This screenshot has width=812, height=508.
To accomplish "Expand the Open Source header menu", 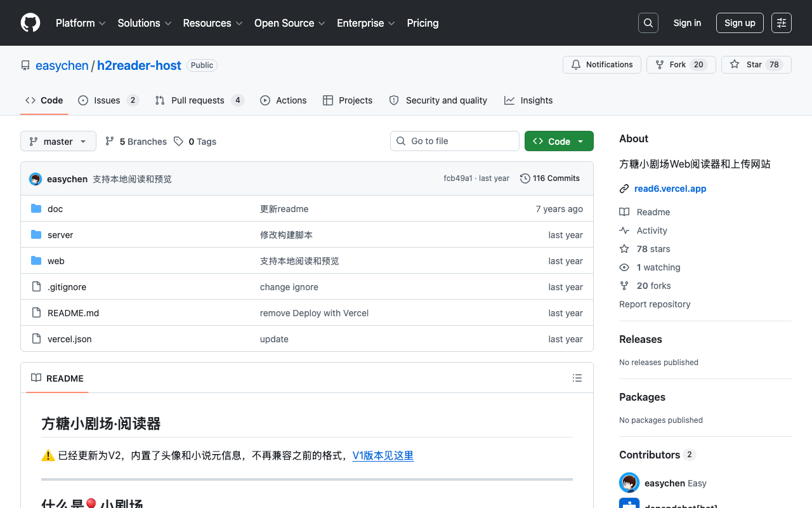I will (x=290, y=23).
